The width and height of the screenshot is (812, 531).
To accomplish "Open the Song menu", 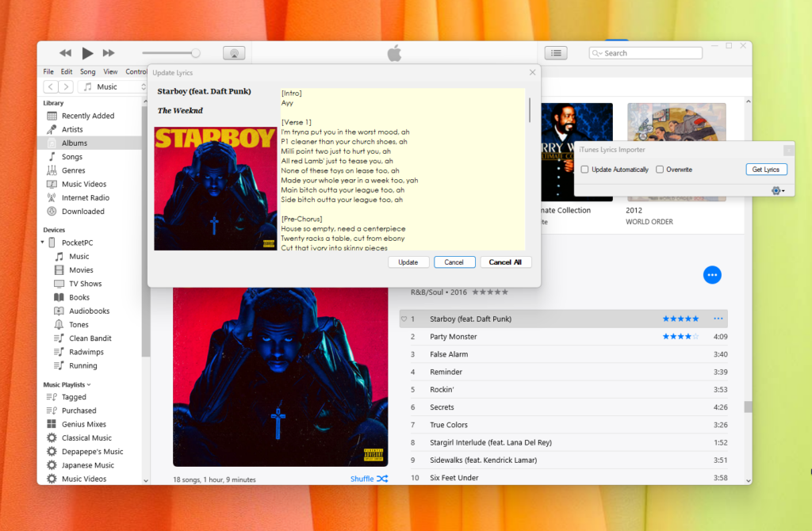I will coord(87,72).
